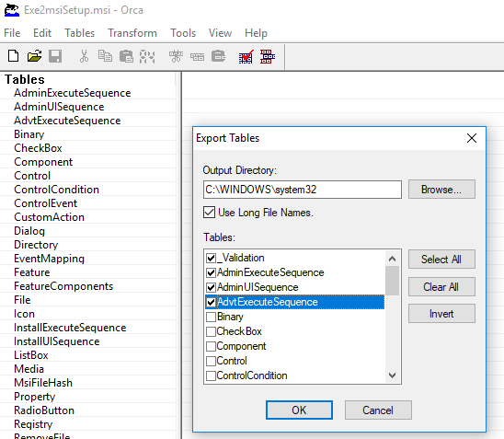Select the CustomAction table in left pane
The image size is (504, 439).
[x=49, y=217]
